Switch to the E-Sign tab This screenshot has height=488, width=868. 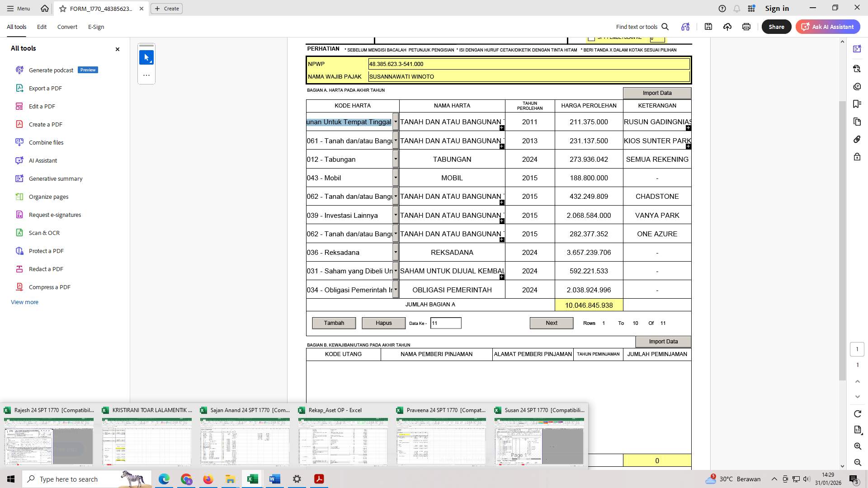pos(96,27)
